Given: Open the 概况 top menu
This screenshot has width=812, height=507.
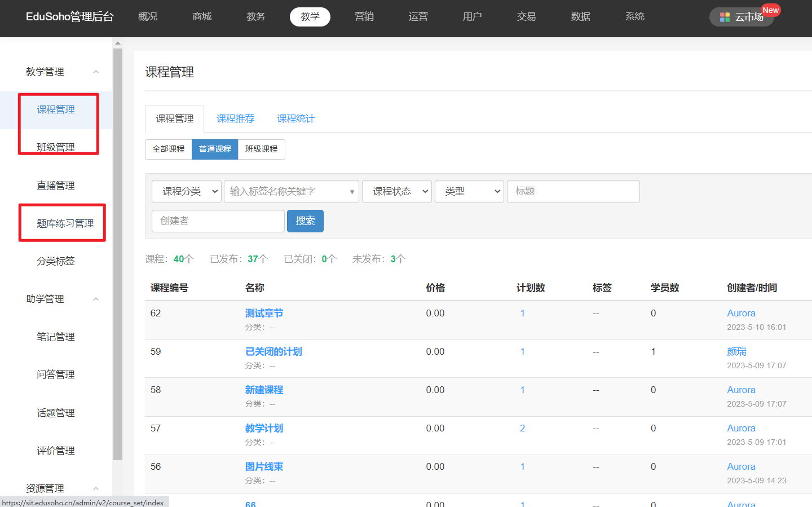Looking at the screenshot, I should click(148, 17).
